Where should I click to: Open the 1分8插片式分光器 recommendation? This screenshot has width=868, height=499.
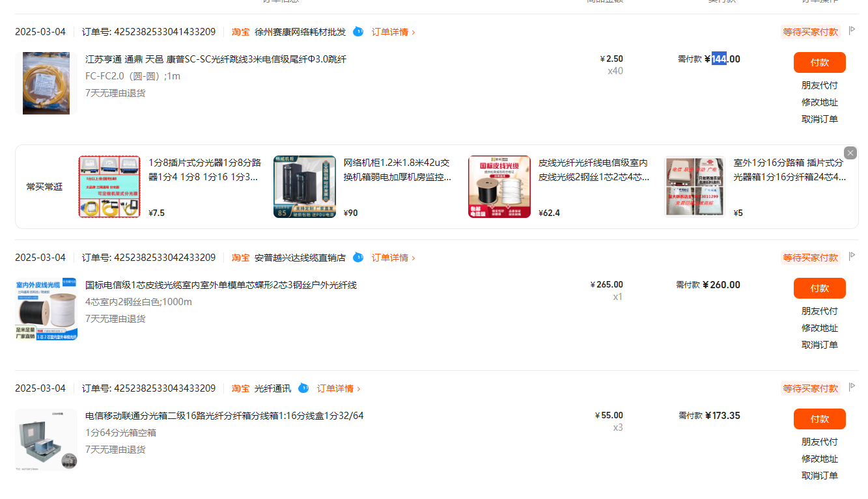tap(205, 169)
